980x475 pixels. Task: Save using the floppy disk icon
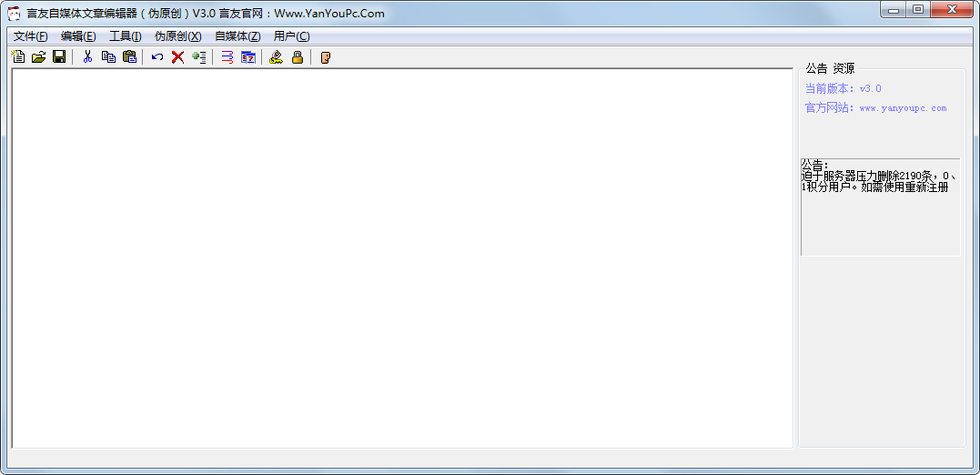click(59, 57)
